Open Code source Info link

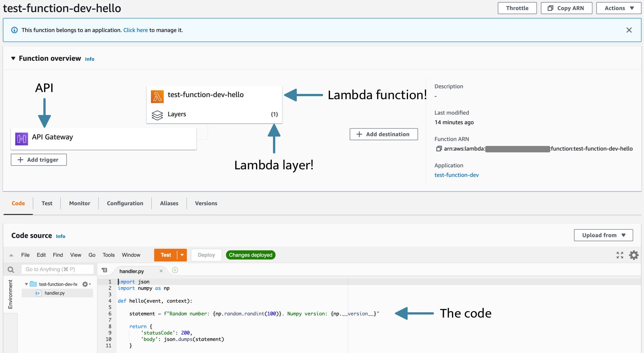coord(60,236)
